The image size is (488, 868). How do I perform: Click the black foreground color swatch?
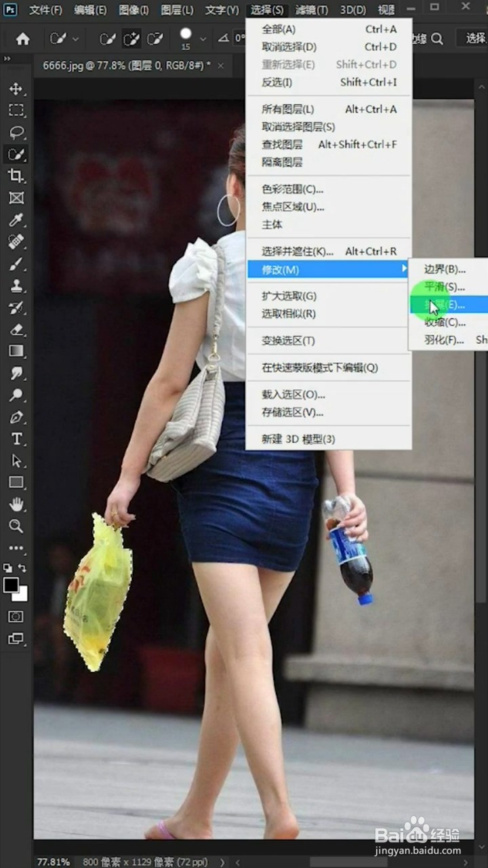10,585
